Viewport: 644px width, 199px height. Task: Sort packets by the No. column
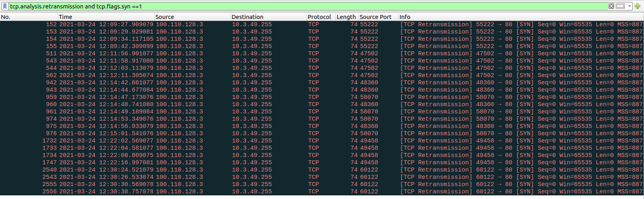(28, 17)
